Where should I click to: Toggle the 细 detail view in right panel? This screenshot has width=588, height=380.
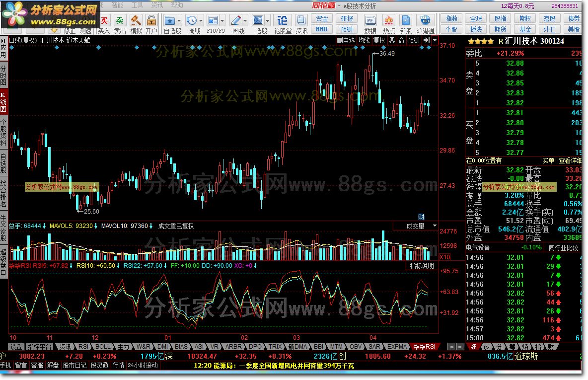click(x=474, y=347)
